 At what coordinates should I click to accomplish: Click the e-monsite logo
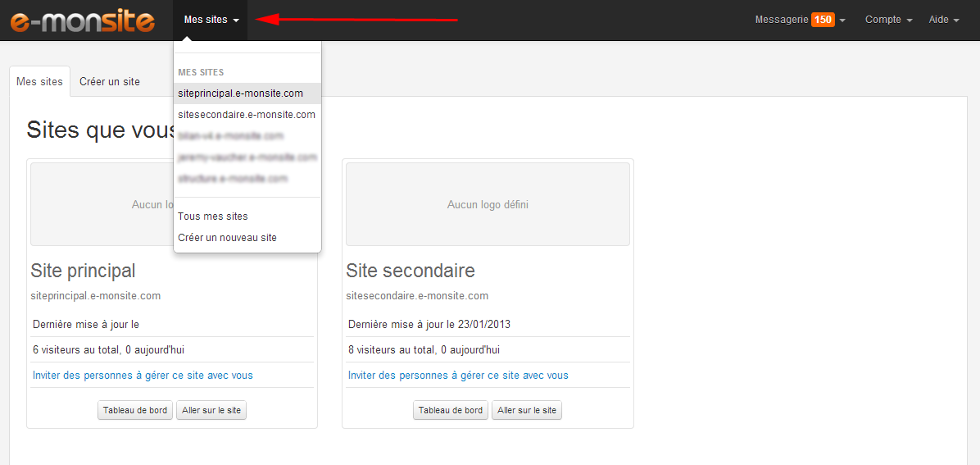(82, 20)
